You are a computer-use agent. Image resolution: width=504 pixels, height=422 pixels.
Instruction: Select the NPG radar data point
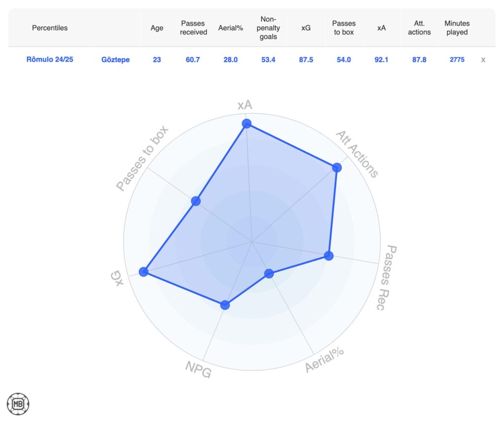coord(225,305)
